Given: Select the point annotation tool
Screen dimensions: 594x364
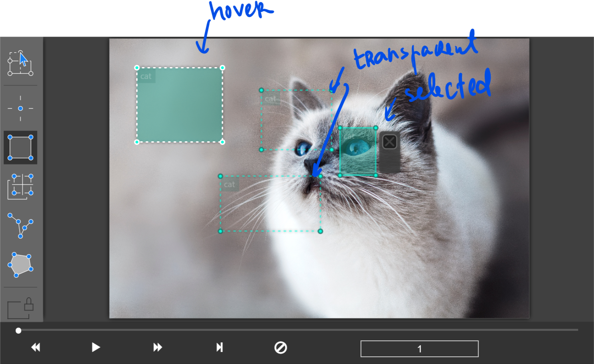Looking at the screenshot, I should point(20,108).
